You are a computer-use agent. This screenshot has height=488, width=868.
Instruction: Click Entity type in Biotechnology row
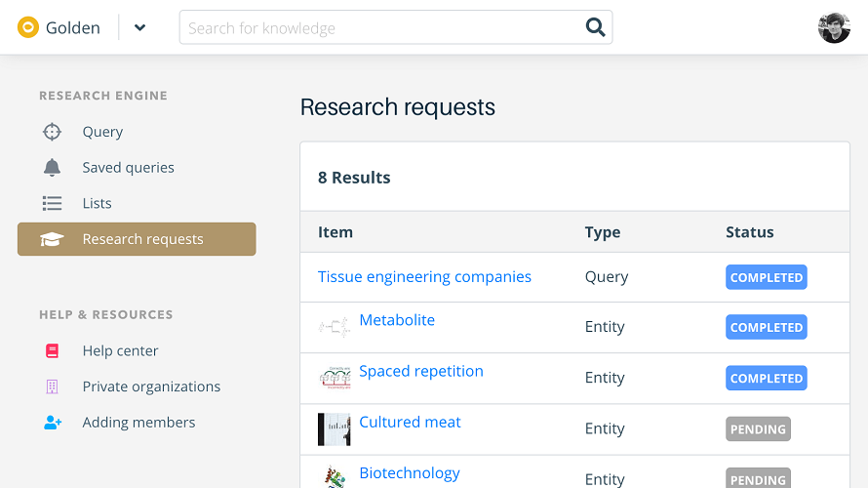pyautogui.click(x=605, y=478)
